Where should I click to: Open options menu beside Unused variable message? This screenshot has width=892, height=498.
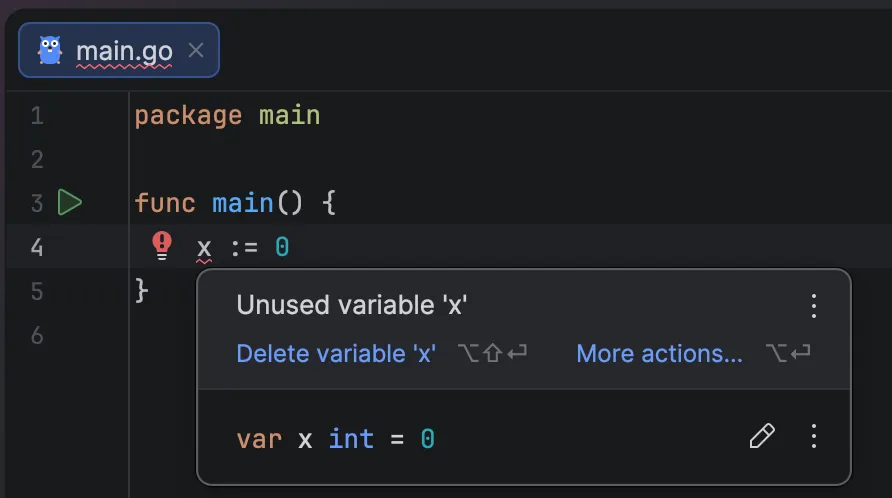pyautogui.click(x=814, y=306)
